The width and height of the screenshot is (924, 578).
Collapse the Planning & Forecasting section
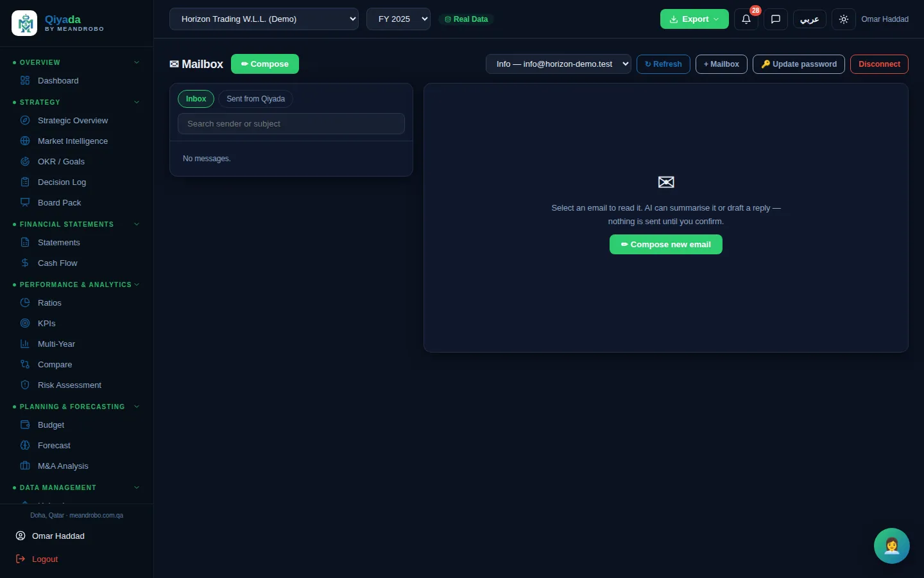click(137, 407)
